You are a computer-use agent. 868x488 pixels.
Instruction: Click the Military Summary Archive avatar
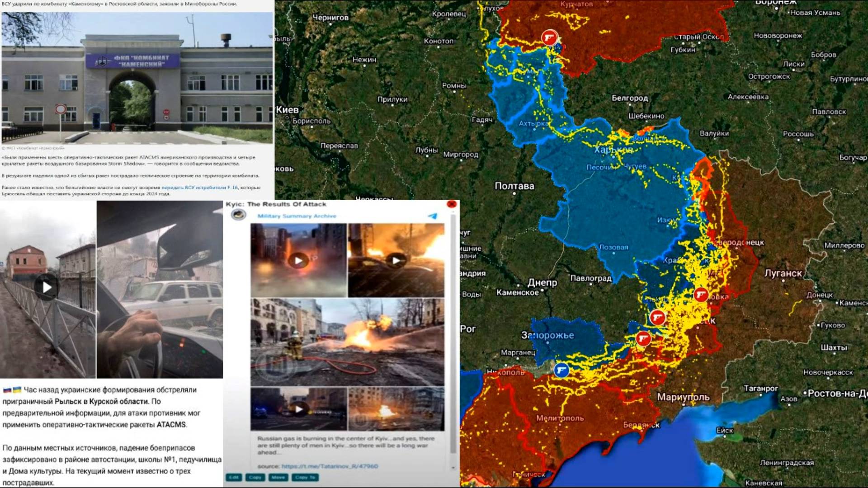point(238,215)
